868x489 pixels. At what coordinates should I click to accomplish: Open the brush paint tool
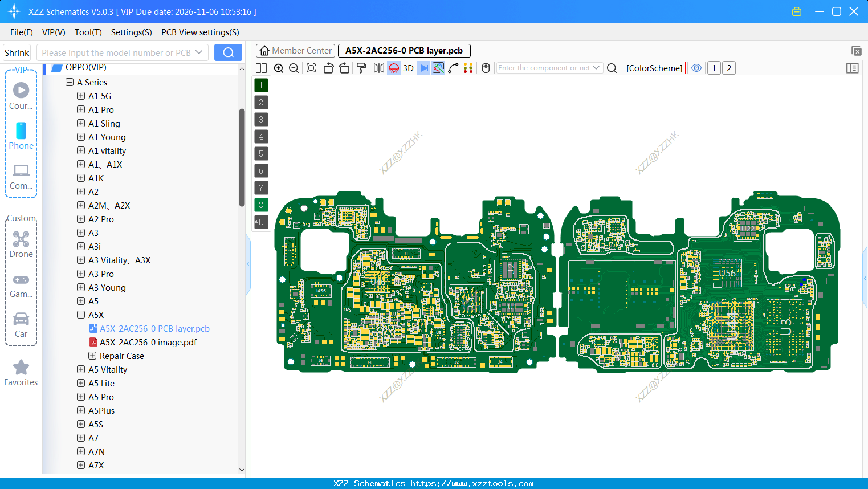[361, 68]
